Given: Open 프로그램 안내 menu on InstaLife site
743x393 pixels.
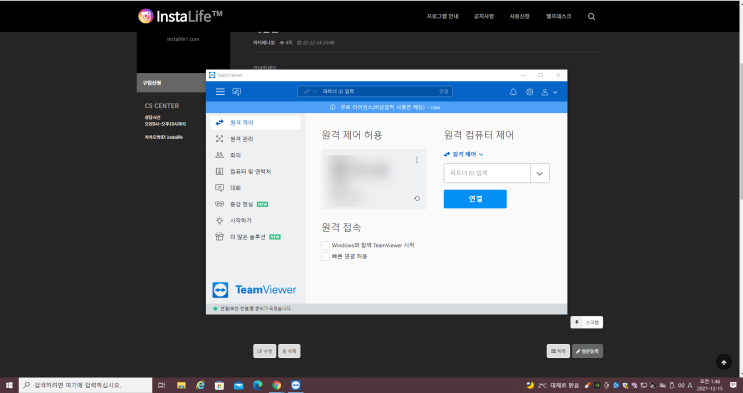Looking at the screenshot, I should pos(443,16).
